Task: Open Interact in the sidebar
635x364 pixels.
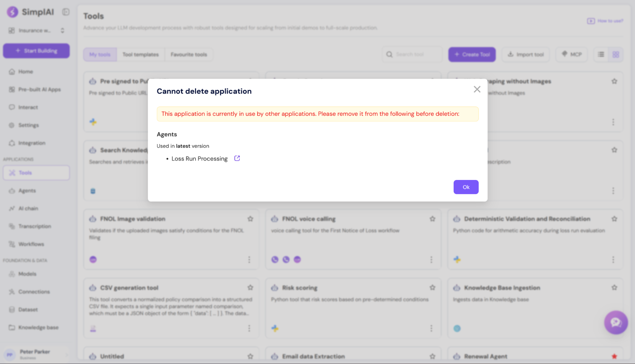Action: 28,107
